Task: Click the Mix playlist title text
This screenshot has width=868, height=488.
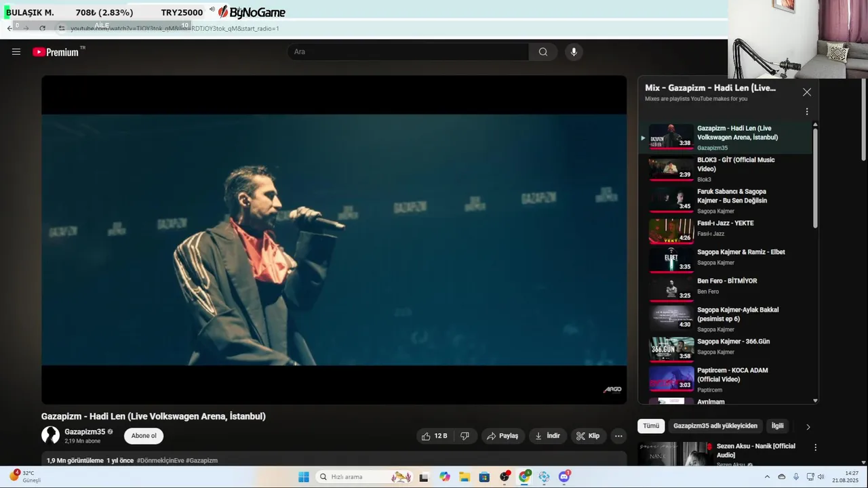Action: click(710, 88)
